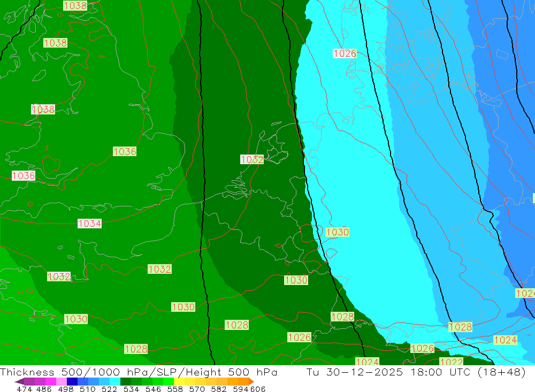Viewport: 535px width, 392px height.
Task: Click the 498 legend value
Action: pyautogui.click(x=66, y=389)
